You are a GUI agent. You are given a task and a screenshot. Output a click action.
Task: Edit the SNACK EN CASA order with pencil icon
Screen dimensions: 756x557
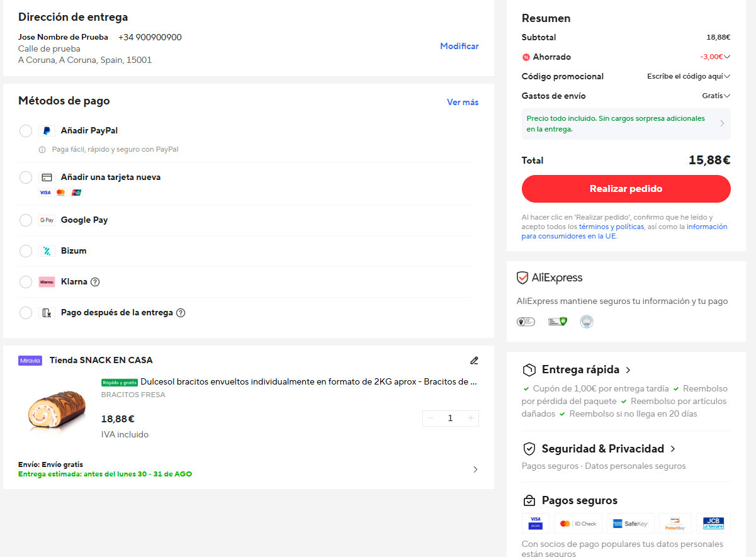[474, 361]
